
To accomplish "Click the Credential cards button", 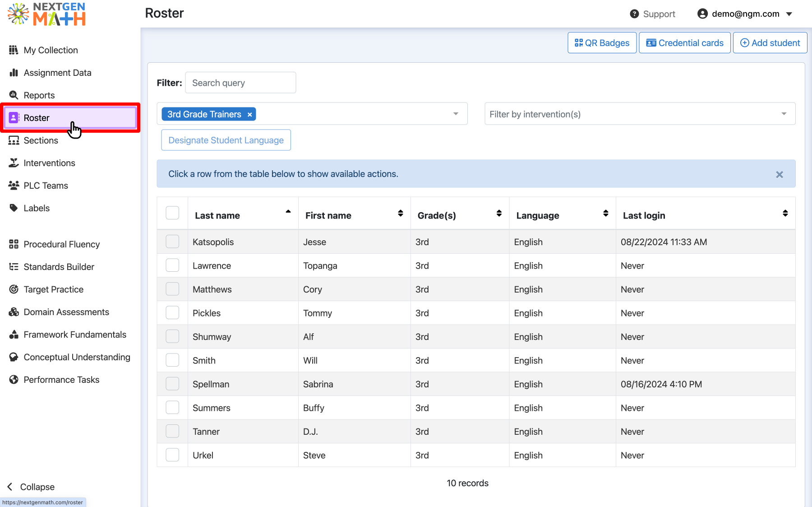I will (684, 43).
